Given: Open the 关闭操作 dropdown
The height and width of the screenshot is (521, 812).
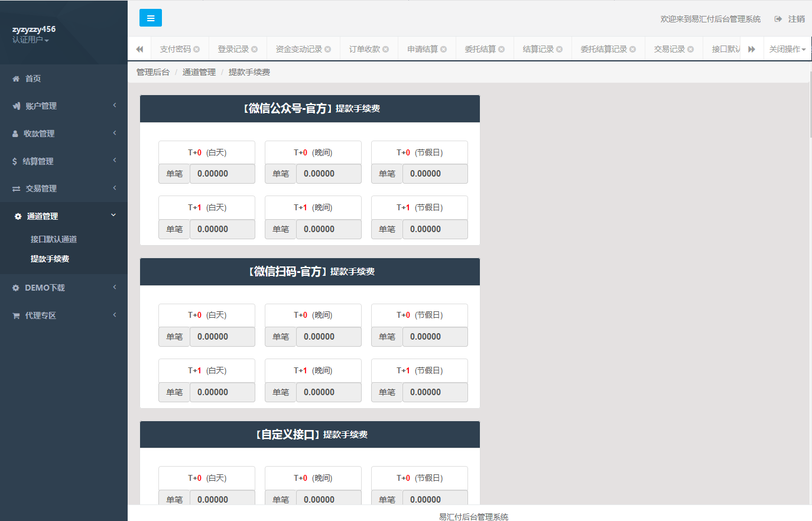Looking at the screenshot, I should [x=787, y=50].
